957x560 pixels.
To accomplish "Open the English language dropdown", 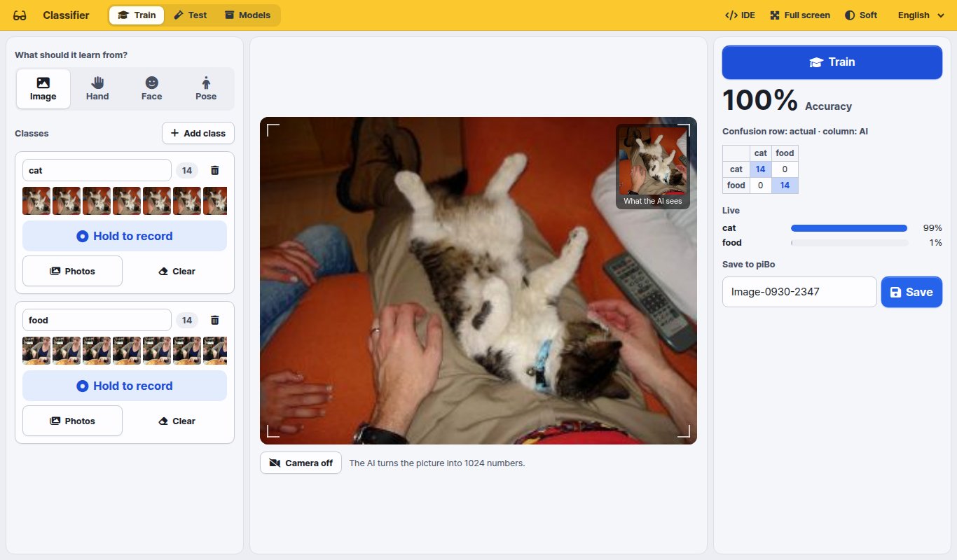I will pos(921,15).
